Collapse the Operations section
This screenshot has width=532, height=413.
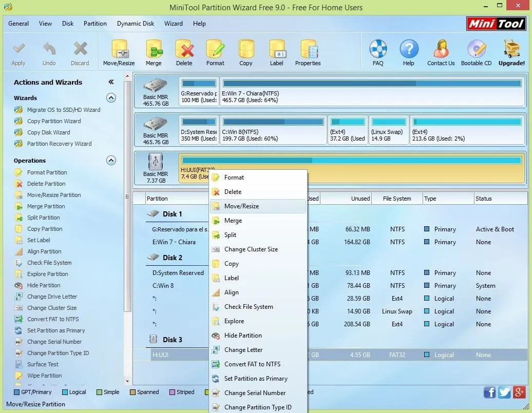pyautogui.click(x=111, y=161)
